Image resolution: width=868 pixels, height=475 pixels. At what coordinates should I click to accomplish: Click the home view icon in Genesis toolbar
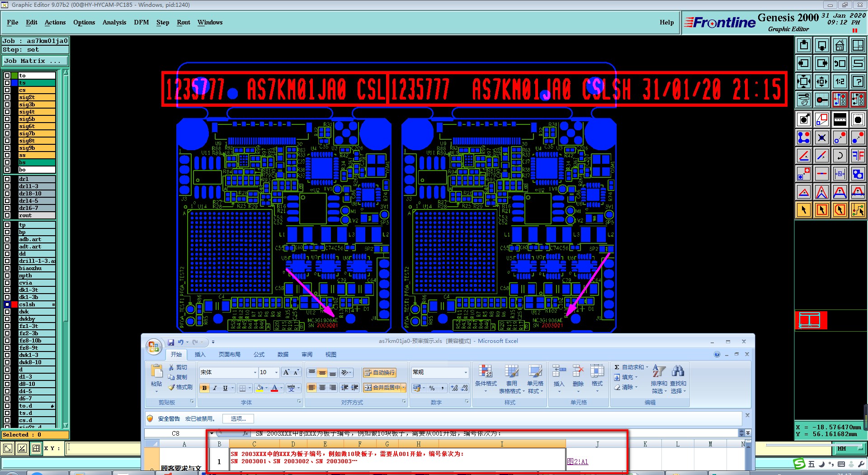[x=840, y=45]
